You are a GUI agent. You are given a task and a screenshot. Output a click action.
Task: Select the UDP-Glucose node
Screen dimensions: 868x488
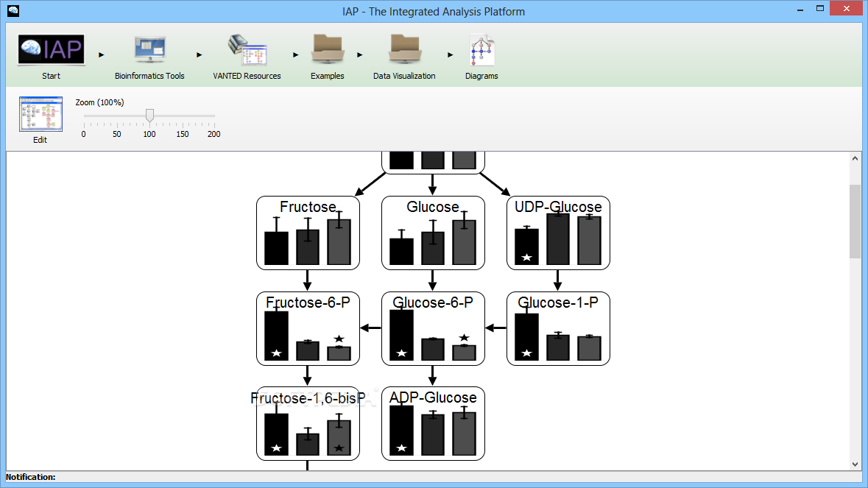558,233
